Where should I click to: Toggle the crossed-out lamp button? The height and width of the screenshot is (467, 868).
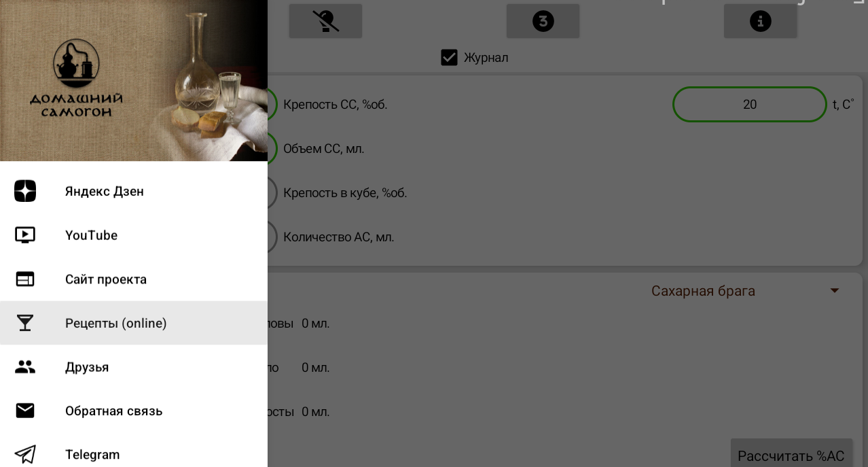[x=325, y=21]
